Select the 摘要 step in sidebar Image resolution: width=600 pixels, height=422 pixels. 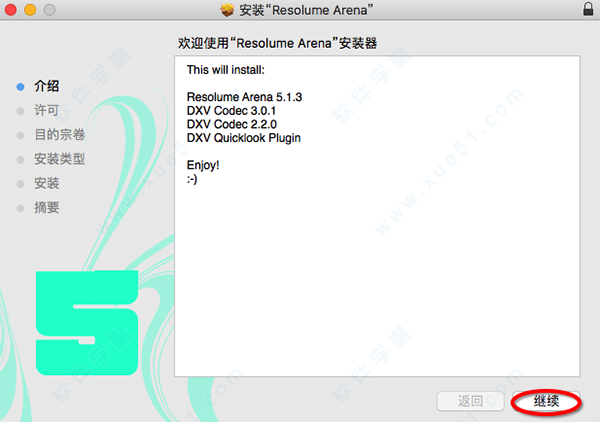[46, 207]
